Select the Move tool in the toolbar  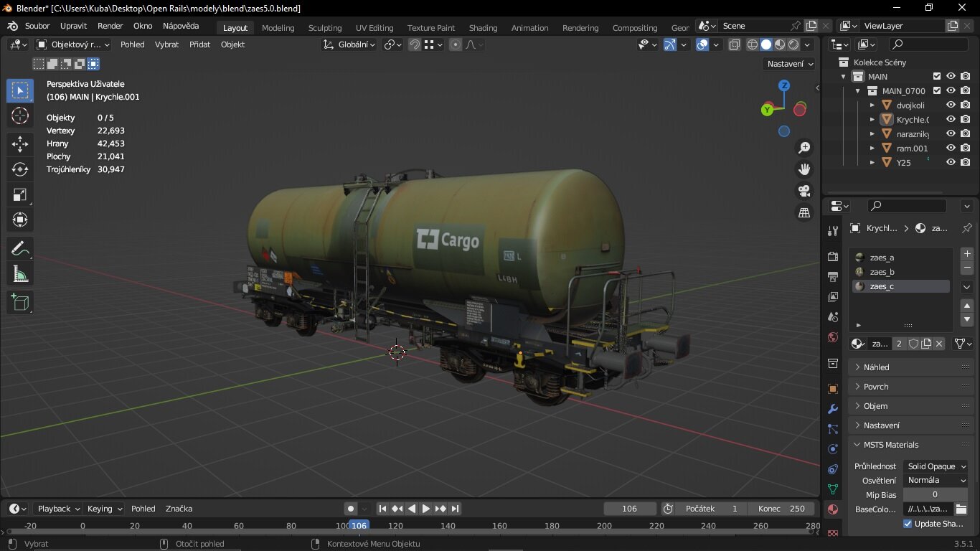[x=20, y=144]
